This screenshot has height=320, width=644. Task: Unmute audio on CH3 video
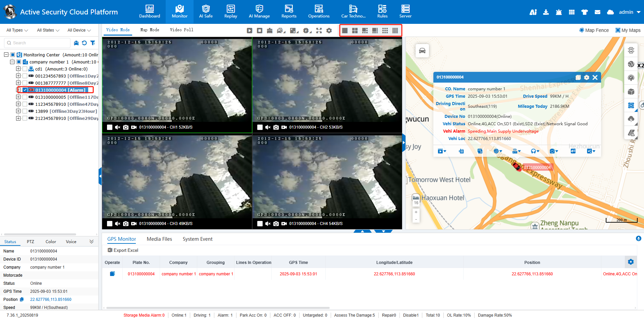tap(117, 224)
